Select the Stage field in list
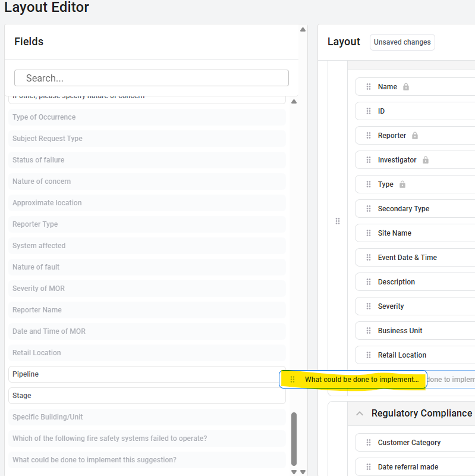The width and height of the screenshot is (475, 476). 147,396
